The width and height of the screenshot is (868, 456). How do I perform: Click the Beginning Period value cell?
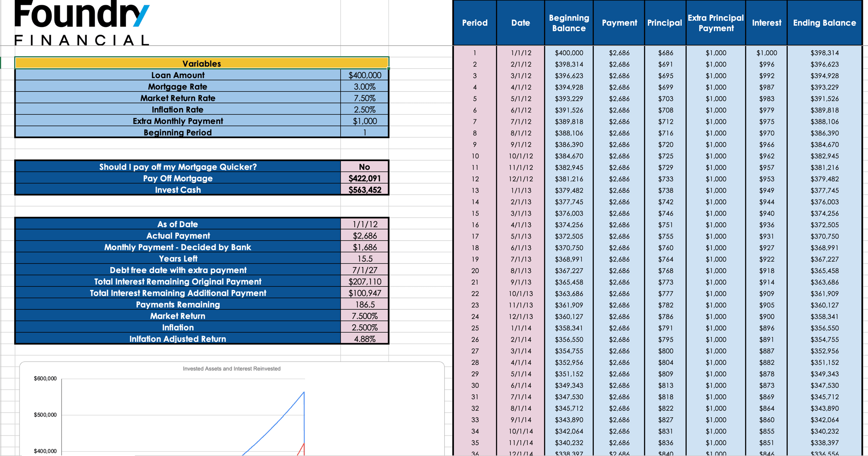(x=365, y=132)
